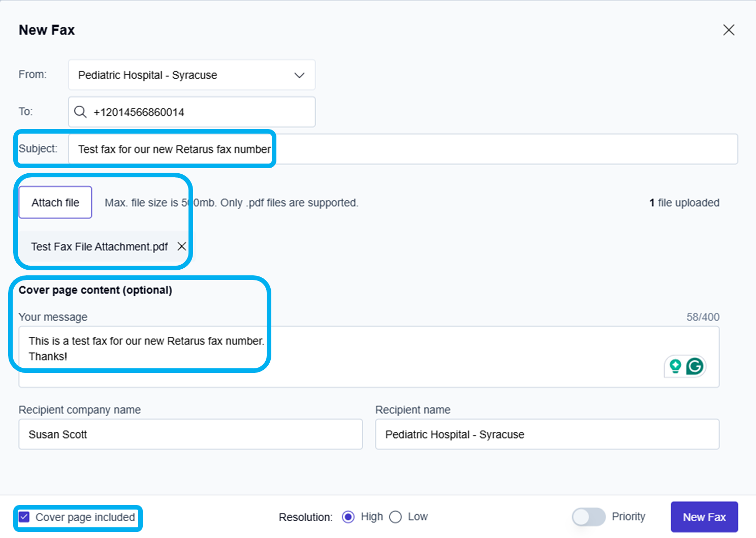Click the search magnifier icon in To field
Image resolution: width=756 pixels, height=538 pixels.
click(80, 112)
